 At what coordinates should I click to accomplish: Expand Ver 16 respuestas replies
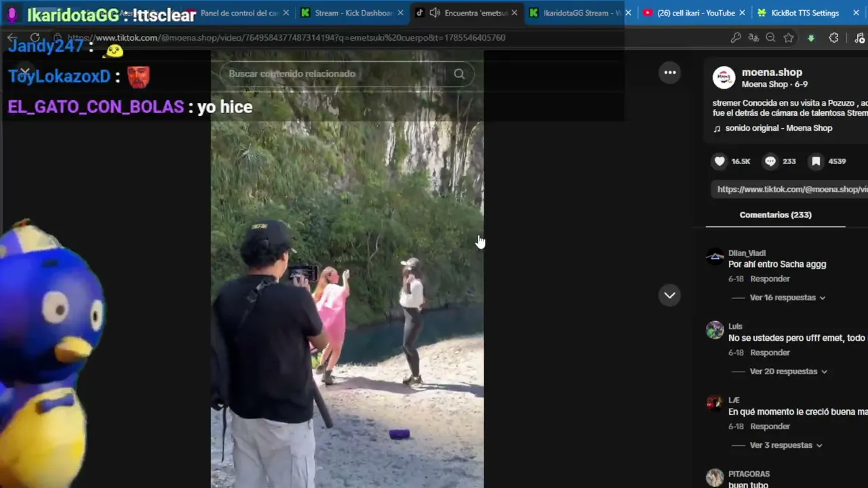(x=787, y=298)
